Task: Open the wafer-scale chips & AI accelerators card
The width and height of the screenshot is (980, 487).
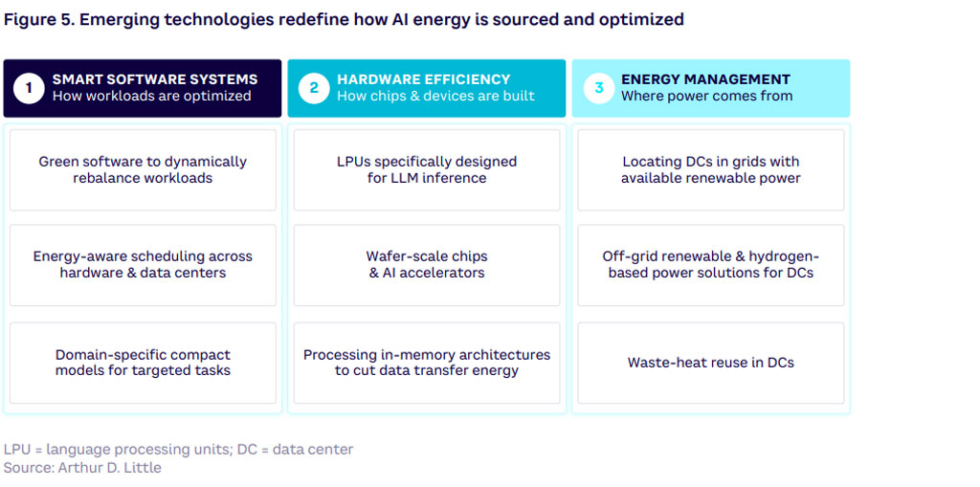Action: click(x=427, y=265)
